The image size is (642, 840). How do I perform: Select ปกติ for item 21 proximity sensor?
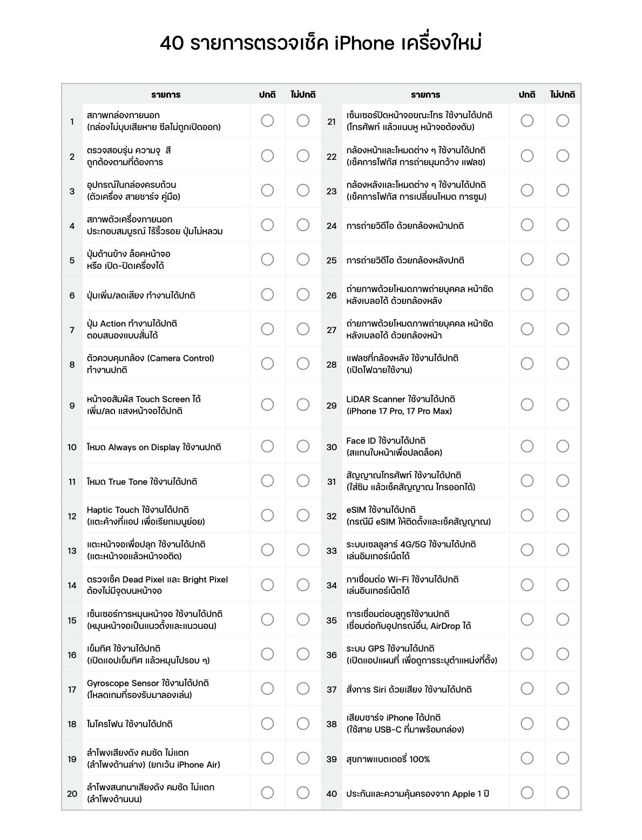(527, 120)
